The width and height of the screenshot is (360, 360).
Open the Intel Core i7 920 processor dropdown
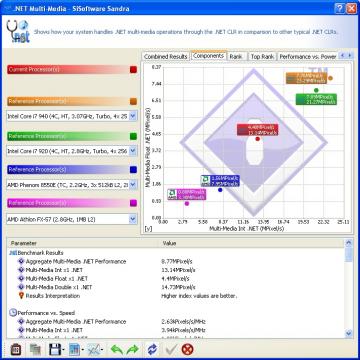click(133, 151)
